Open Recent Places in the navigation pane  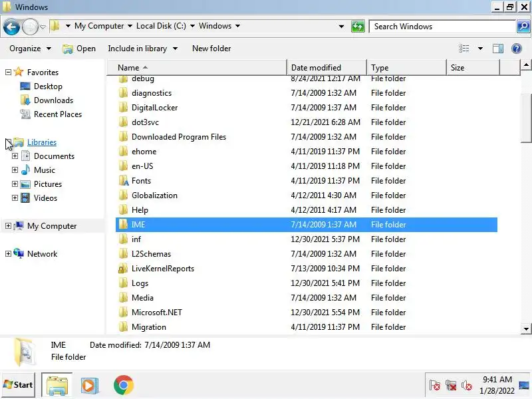tap(58, 114)
